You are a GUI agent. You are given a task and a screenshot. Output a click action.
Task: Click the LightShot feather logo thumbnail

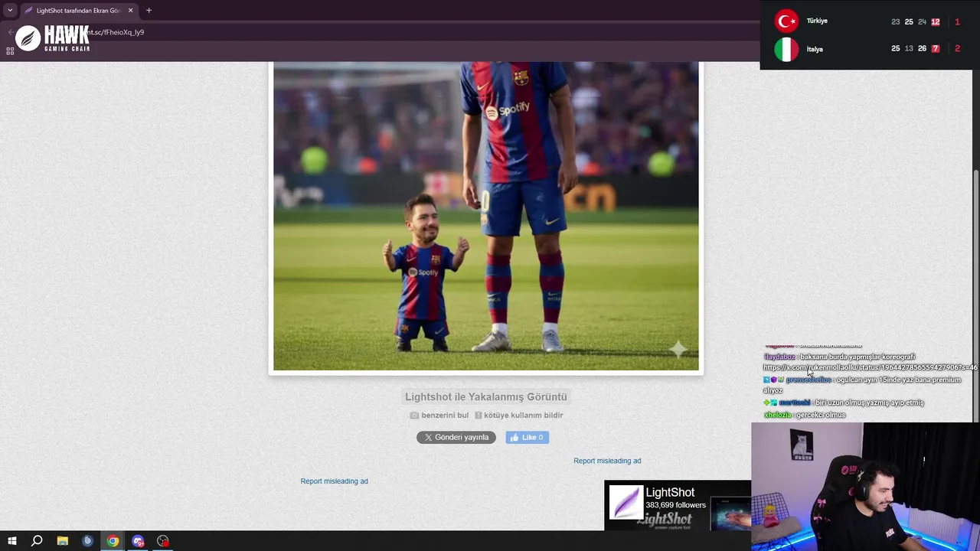626,504
